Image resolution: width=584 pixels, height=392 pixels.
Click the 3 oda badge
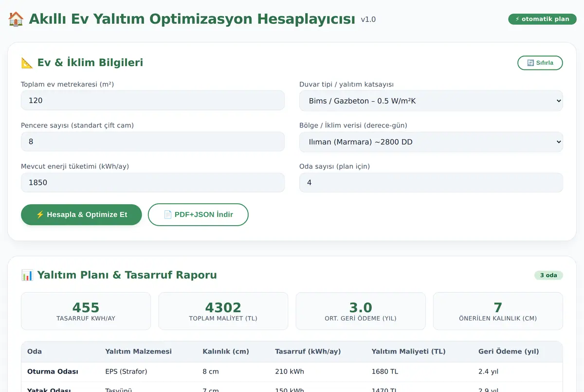tap(548, 275)
